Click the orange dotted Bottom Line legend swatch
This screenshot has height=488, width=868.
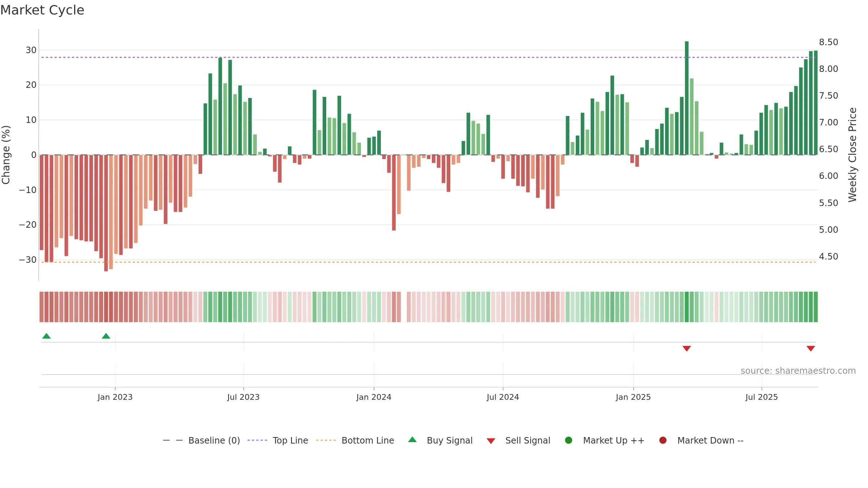[326, 440]
